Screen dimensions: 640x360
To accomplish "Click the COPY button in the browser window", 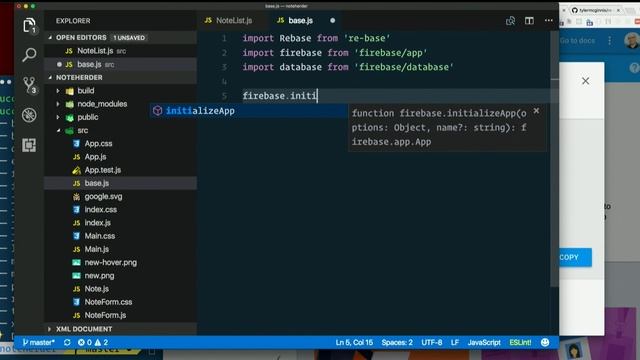I will pyautogui.click(x=575, y=257).
